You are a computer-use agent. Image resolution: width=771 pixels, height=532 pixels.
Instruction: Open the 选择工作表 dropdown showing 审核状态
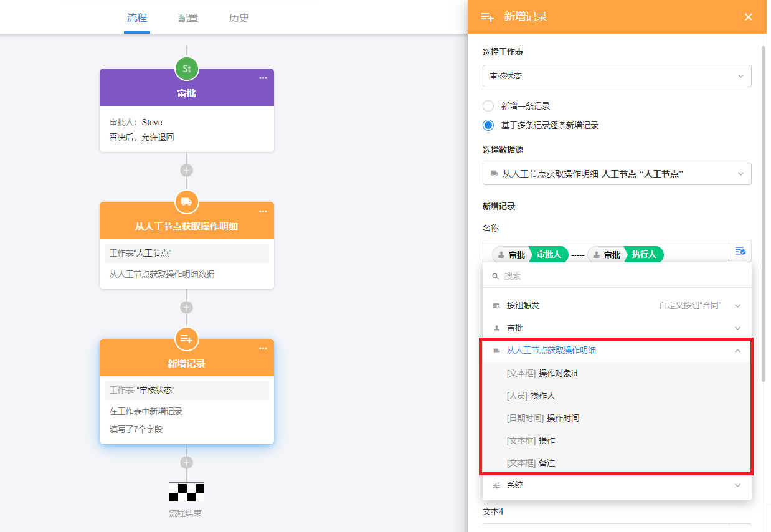[617, 76]
